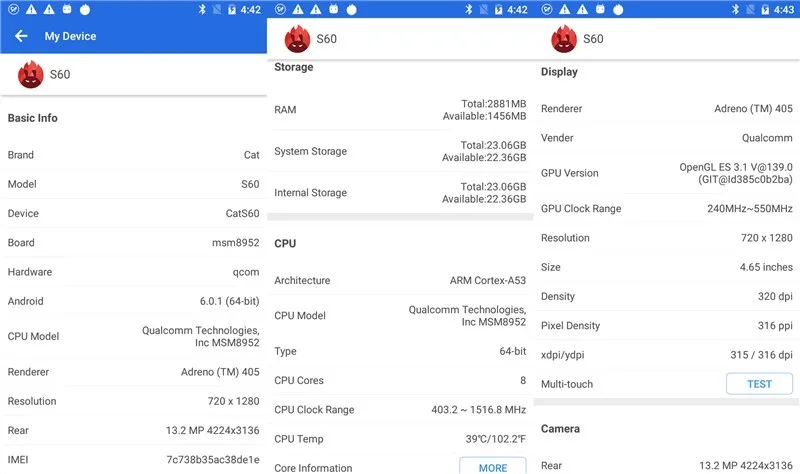This screenshot has height=474, width=800.
Task: Select the Brand row showing Cat
Action: pos(133,155)
